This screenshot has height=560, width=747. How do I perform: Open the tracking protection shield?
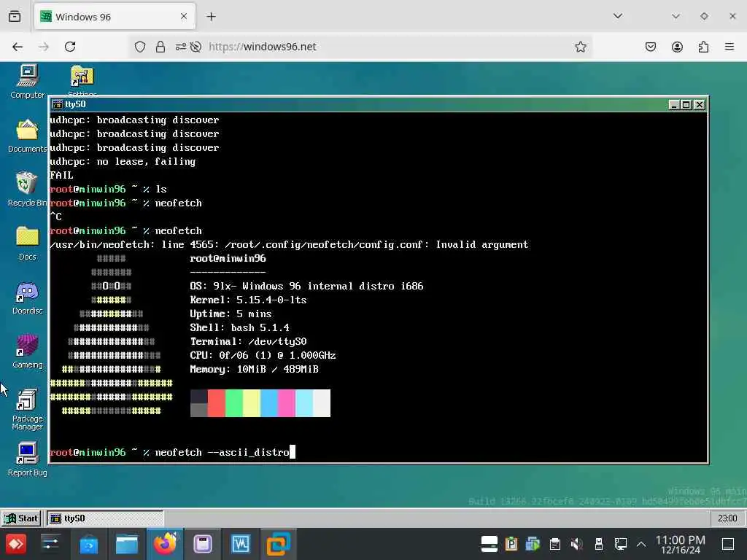[x=139, y=47]
